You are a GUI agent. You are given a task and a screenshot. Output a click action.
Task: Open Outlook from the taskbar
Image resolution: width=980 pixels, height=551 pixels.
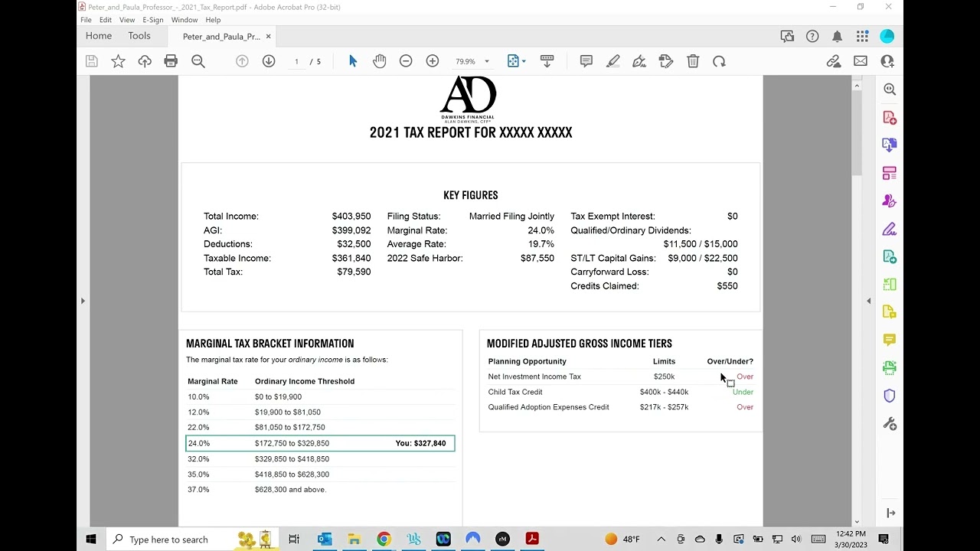coord(325,540)
